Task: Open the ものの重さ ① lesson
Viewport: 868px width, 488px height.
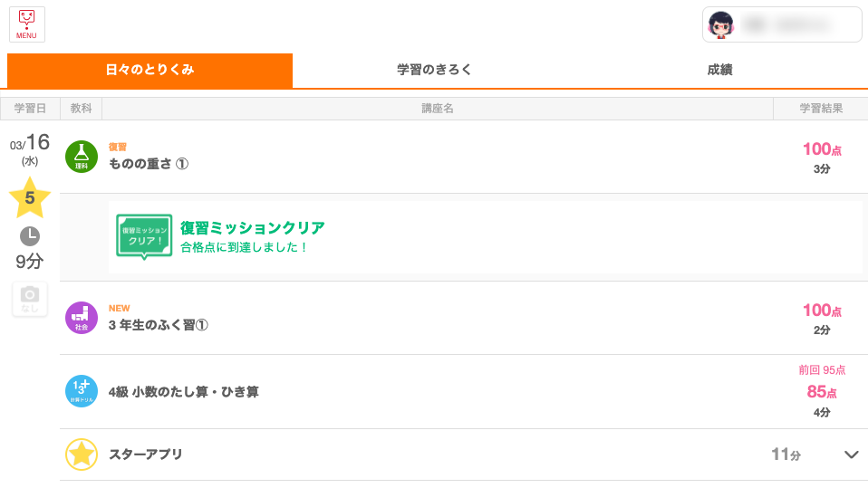Action: point(149,164)
